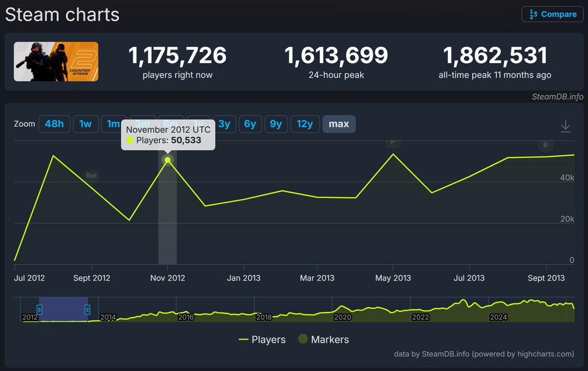Click the 2020 label in navigator
The width and height of the screenshot is (588, 371).
tap(342, 317)
